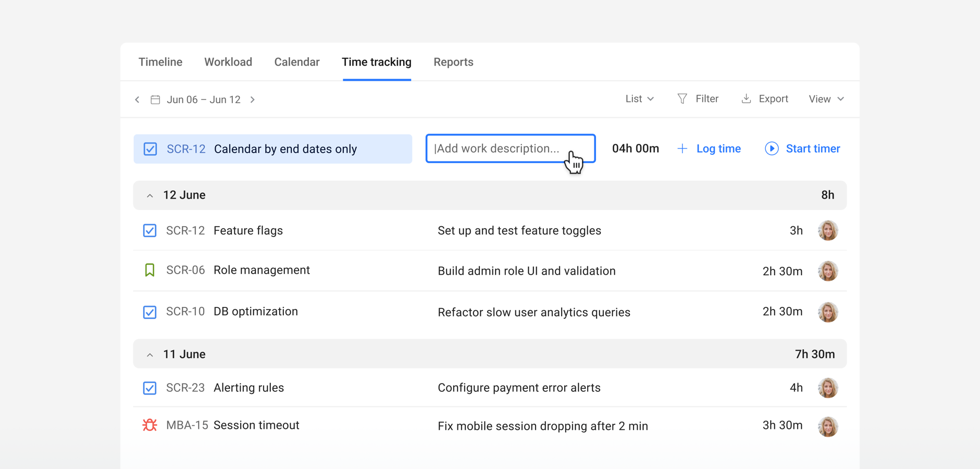Click the previous week arrow
Image resolution: width=980 pixels, height=469 pixels.
(137, 99)
